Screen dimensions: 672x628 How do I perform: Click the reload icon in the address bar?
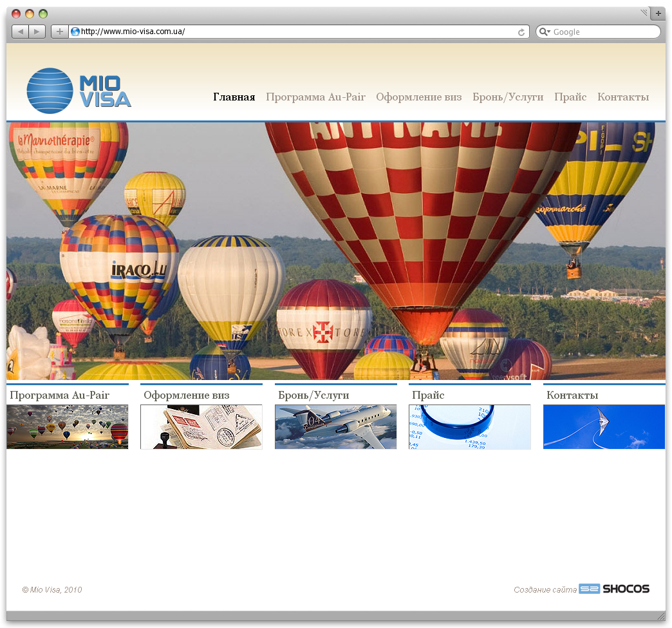521,32
